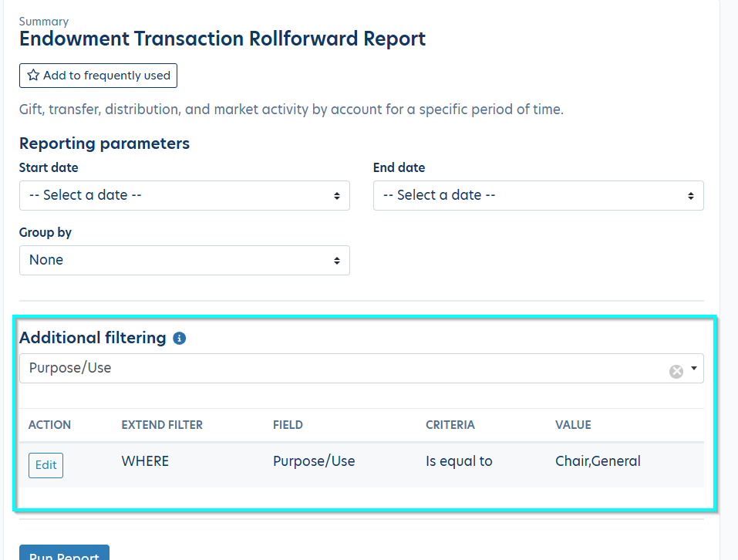Click the star icon for frequently used
738x560 pixels.
[x=33, y=76]
